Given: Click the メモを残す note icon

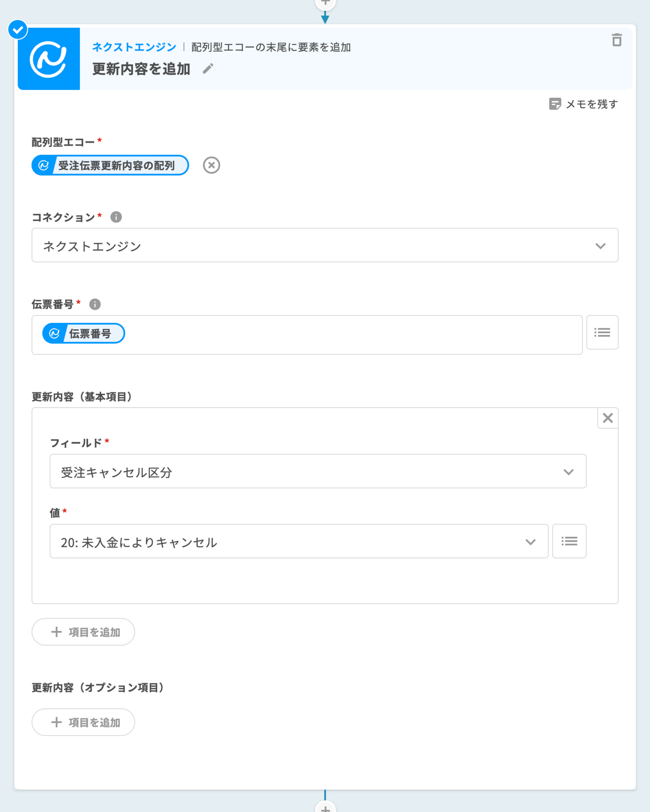Looking at the screenshot, I should click(x=555, y=104).
